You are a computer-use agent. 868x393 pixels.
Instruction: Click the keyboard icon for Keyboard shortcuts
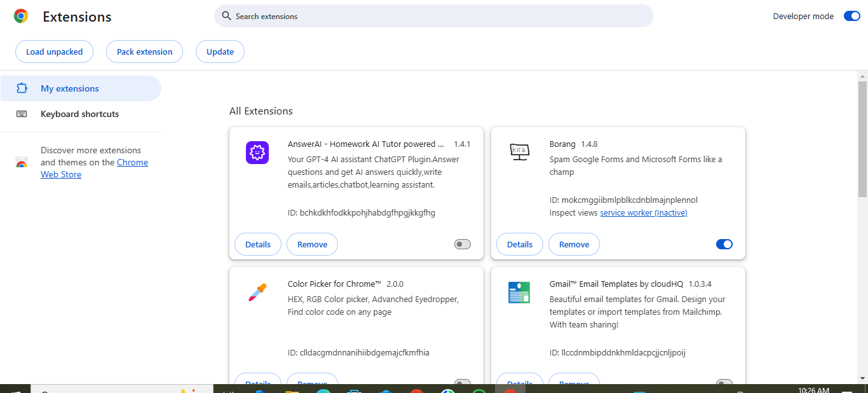pyautogui.click(x=22, y=114)
